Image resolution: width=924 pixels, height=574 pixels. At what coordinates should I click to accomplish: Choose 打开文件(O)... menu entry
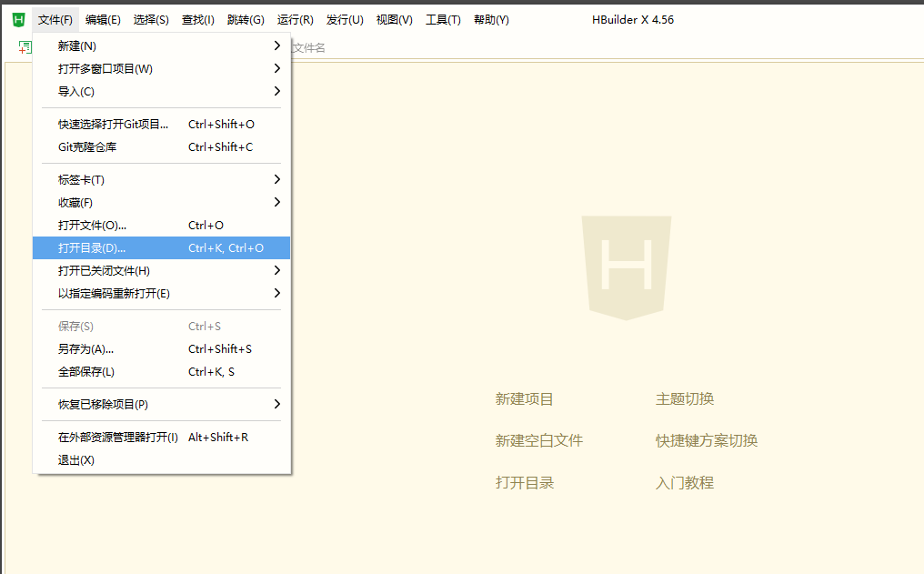(162, 225)
